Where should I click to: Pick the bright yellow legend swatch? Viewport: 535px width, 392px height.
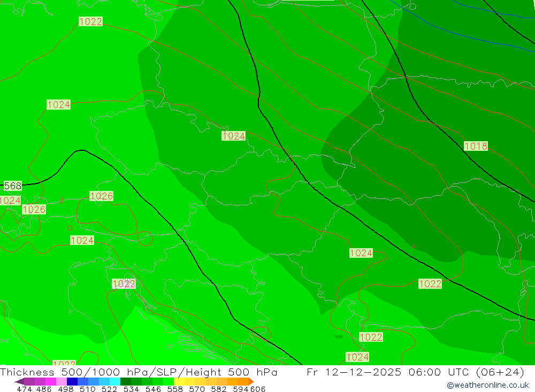(x=179, y=381)
